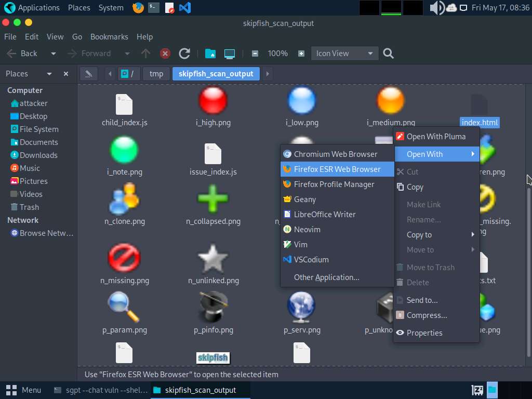Image resolution: width=532 pixels, height=399 pixels.
Task: Open the Home folder icon
Action: [x=210, y=54]
